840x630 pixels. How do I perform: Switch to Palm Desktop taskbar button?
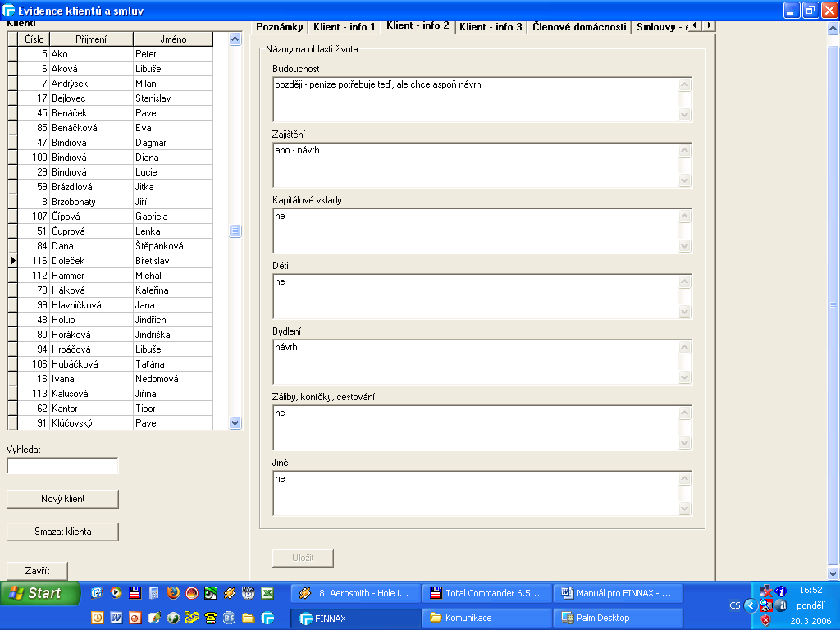[619, 618]
